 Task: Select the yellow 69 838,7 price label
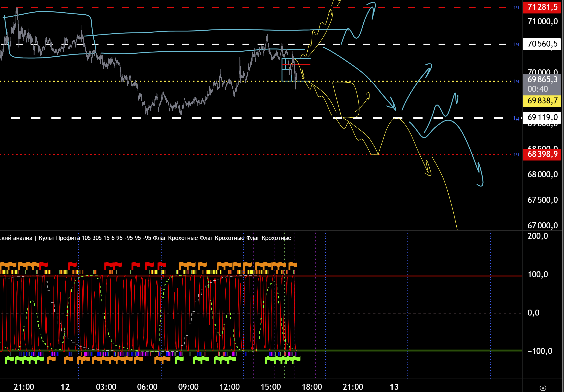(x=542, y=101)
